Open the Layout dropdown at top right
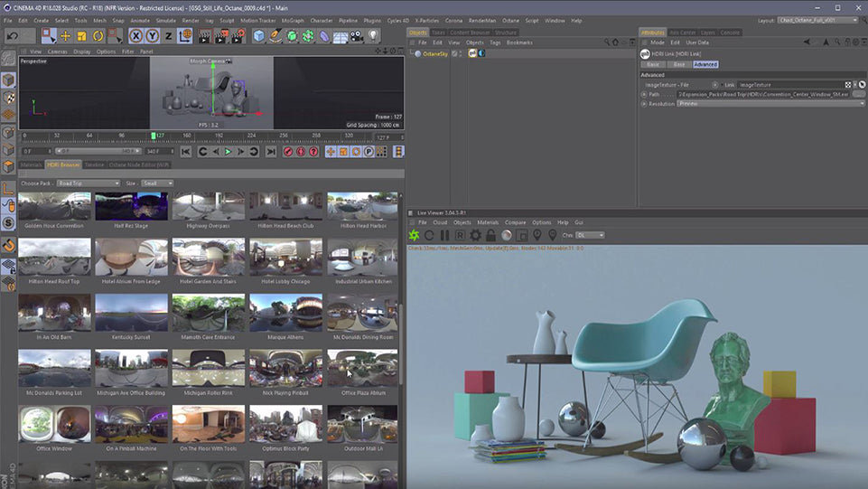Image resolution: width=868 pixels, height=489 pixels. pos(816,20)
